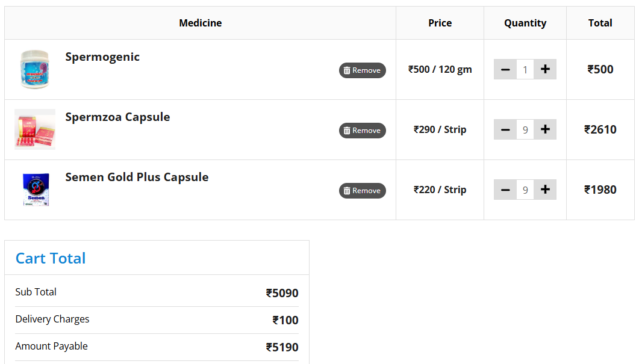
Task: Select the Semen Gold Plus quantity field
Action: [x=525, y=190]
